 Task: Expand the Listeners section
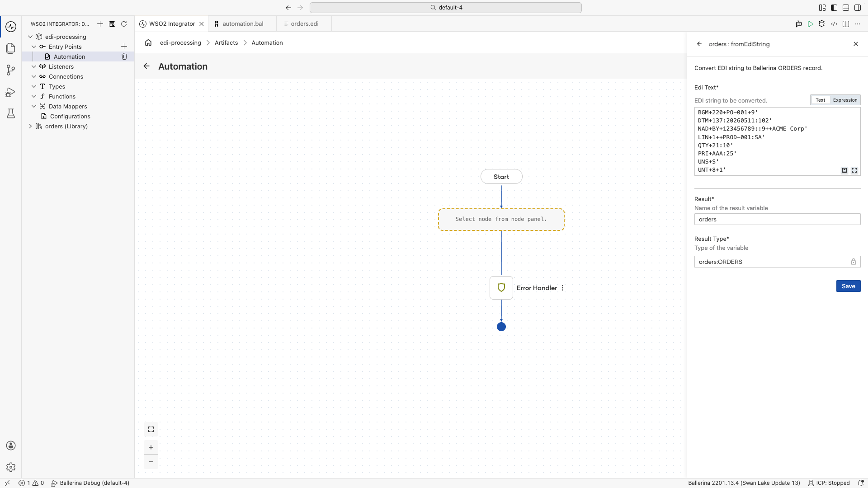click(34, 66)
